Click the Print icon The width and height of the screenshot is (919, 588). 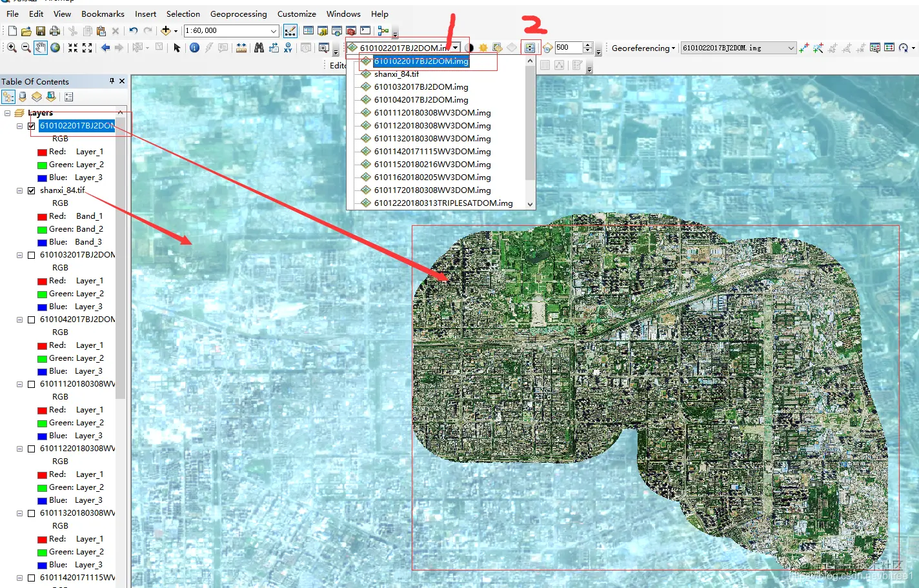click(55, 30)
